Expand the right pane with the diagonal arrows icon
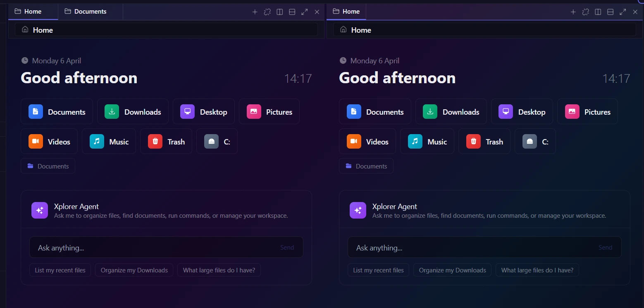644x308 pixels. click(623, 12)
